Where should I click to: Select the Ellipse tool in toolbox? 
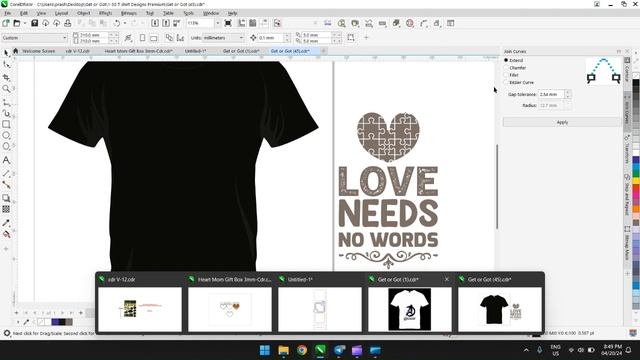point(6,135)
